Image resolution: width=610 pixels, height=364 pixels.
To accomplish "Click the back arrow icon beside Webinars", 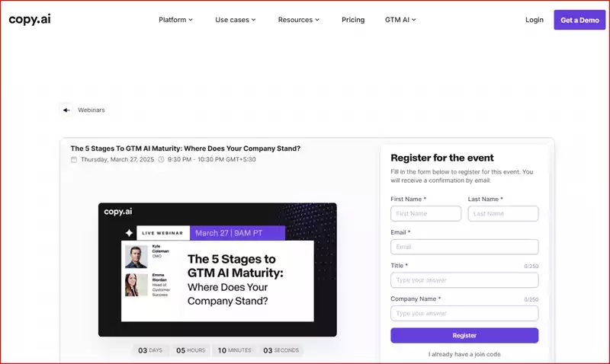I will point(66,110).
